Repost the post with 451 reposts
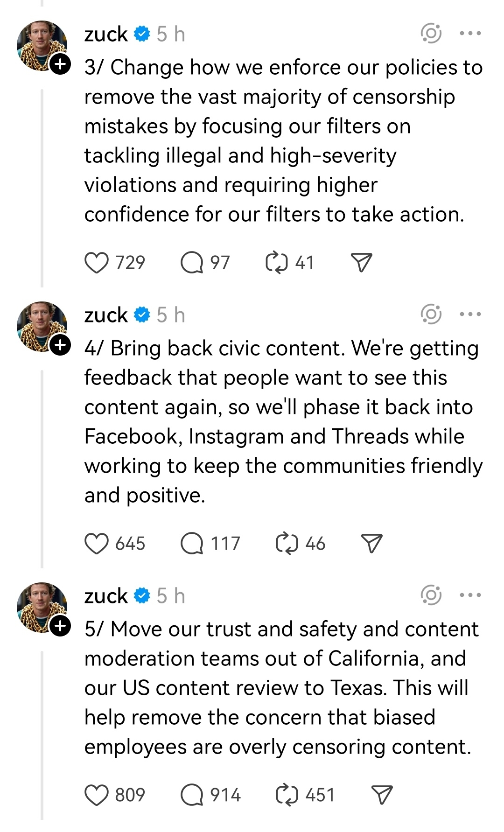The height and width of the screenshot is (832, 504). pyautogui.click(x=287, y=795)
